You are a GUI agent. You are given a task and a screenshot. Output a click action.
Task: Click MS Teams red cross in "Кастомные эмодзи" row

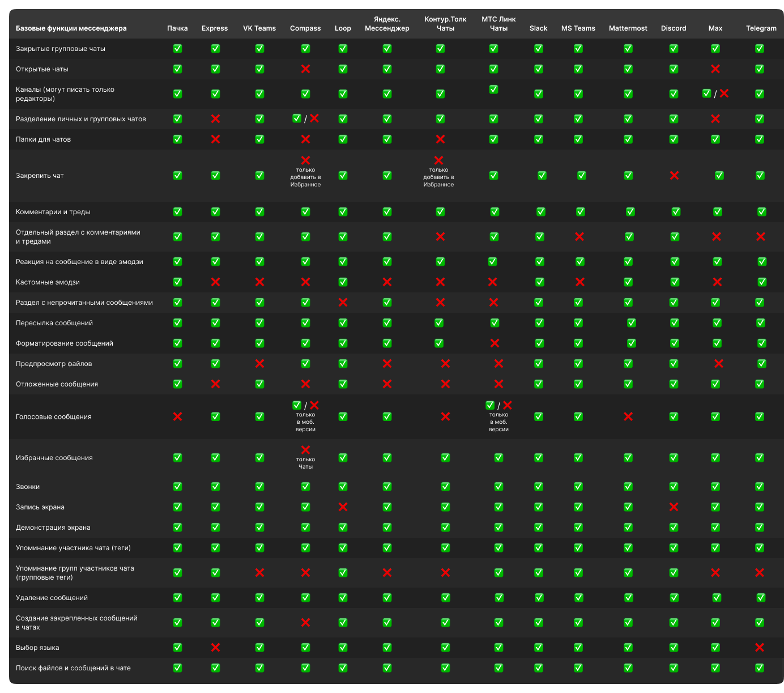point(580,282)
